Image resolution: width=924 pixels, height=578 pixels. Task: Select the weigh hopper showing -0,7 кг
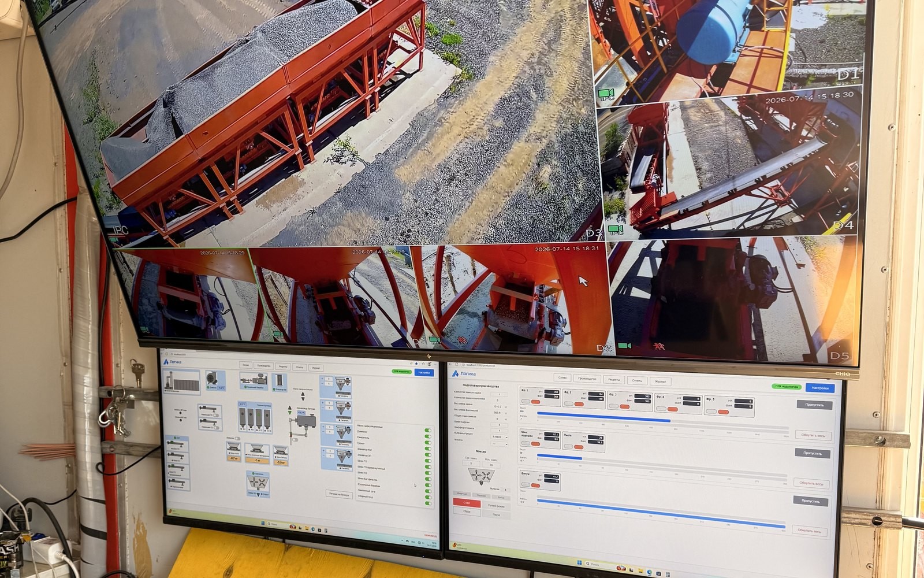(234, 451)
